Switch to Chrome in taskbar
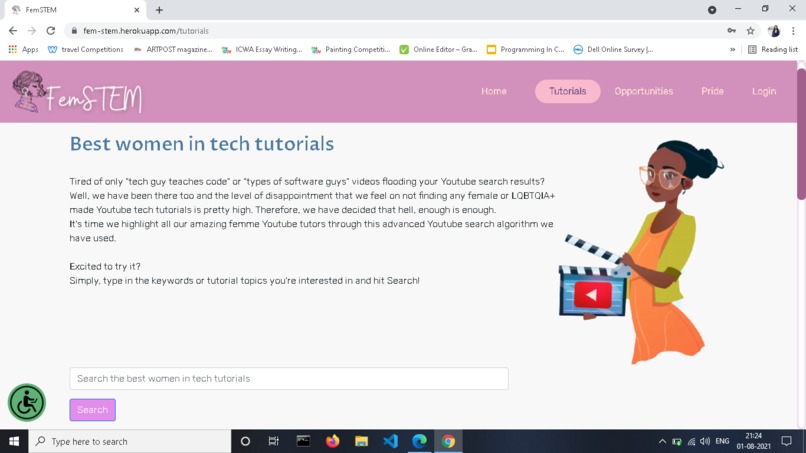The height and width of the screenshot is (453, 806). coord(448,441)
